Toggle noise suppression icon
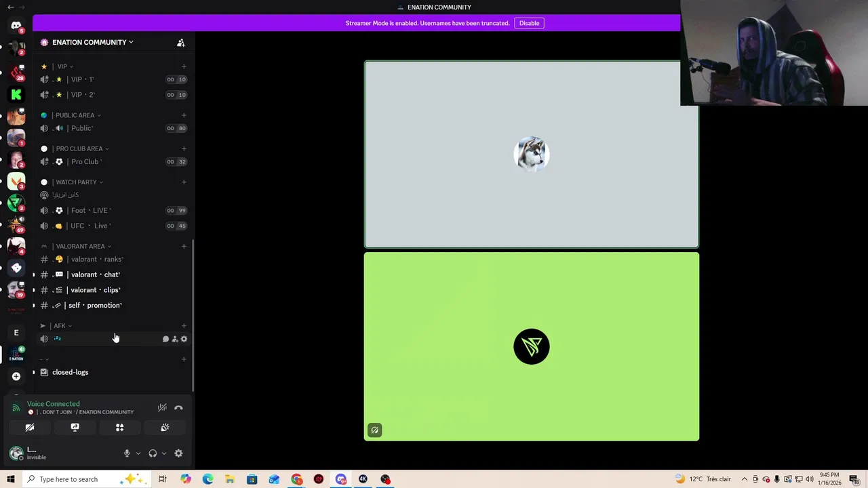This screenshot has height=488, width=868. [162, 408]
